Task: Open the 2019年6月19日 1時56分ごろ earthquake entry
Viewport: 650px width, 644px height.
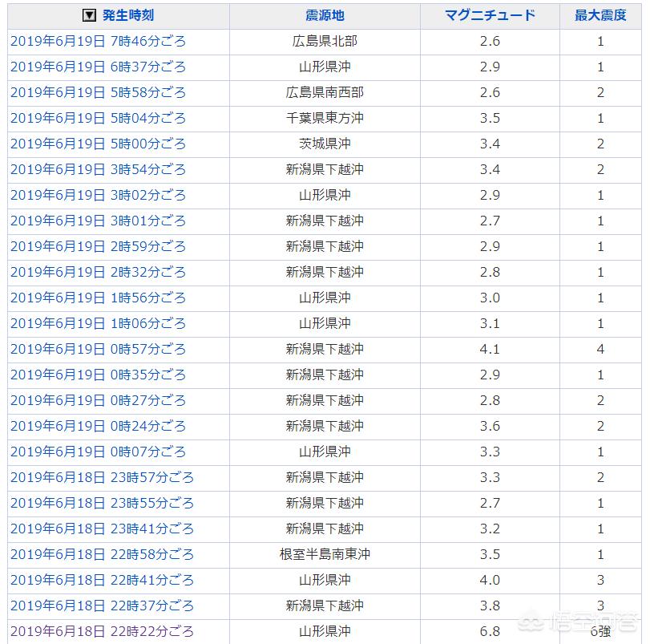Action: [x=99, y=298]
